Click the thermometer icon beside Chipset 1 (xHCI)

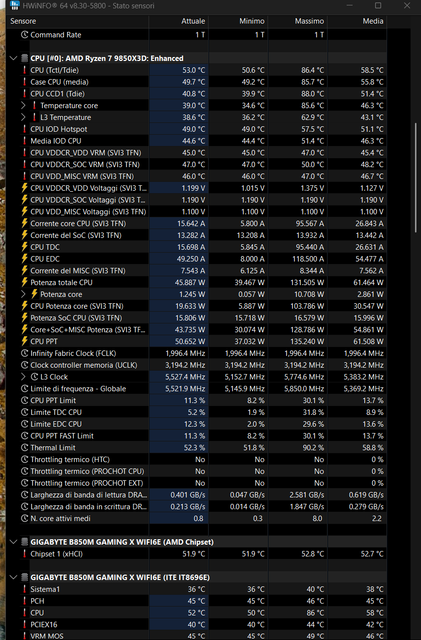(x=25, y=554)
